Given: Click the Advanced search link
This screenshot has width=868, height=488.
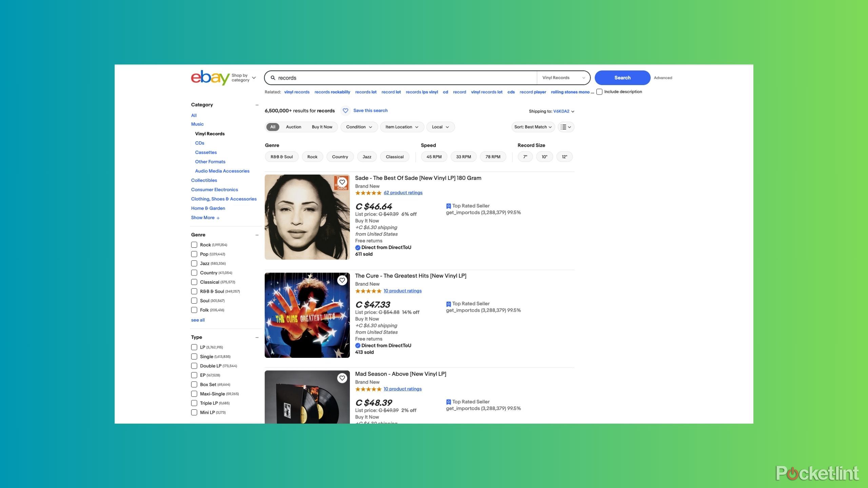Looking at the screenshot, I should coord(662,78).
